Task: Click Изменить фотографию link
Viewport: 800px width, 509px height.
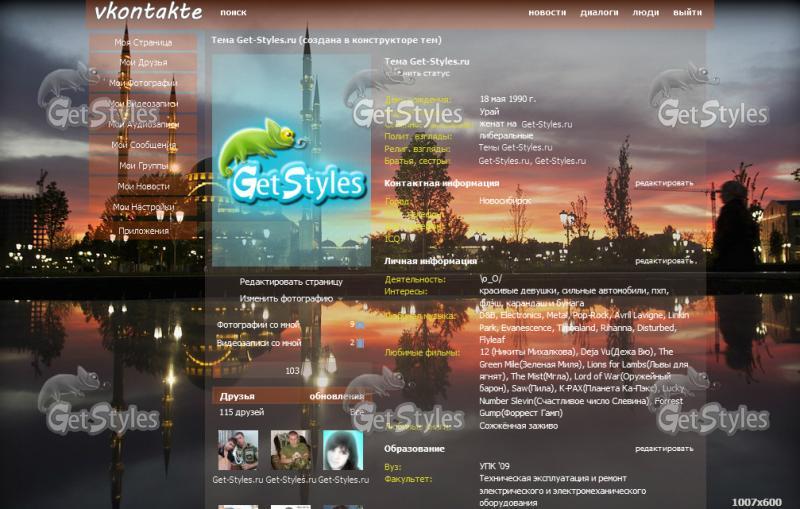Action: (286, 299)
